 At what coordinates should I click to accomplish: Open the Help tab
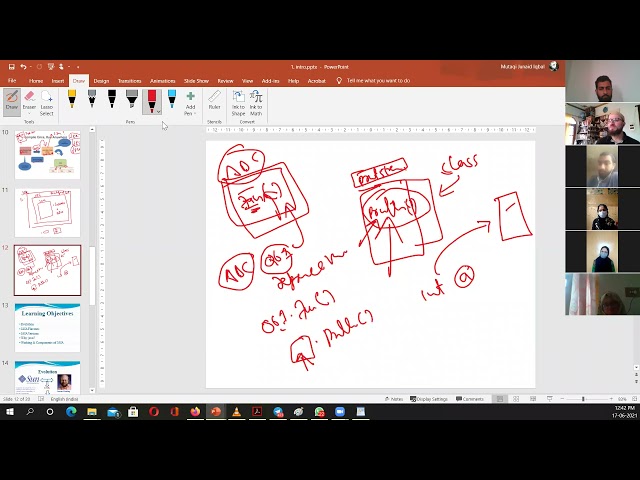coord(293,81)
